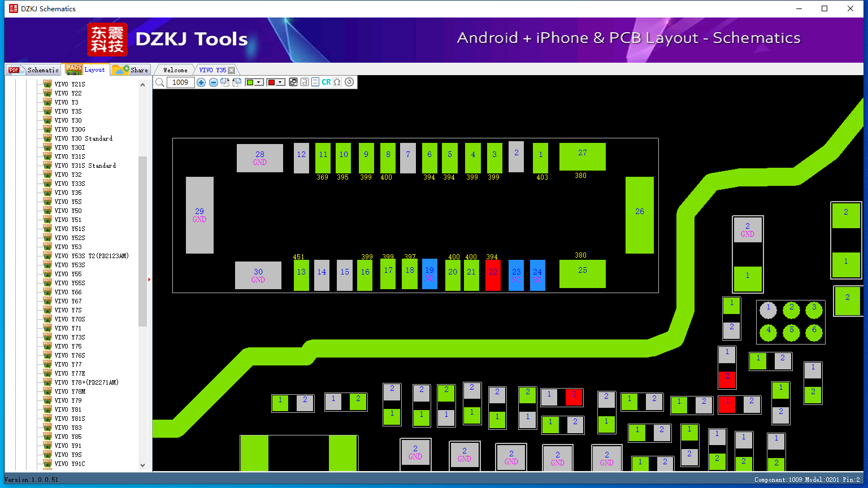Zoom out with the blue minus button

[214, 82]
